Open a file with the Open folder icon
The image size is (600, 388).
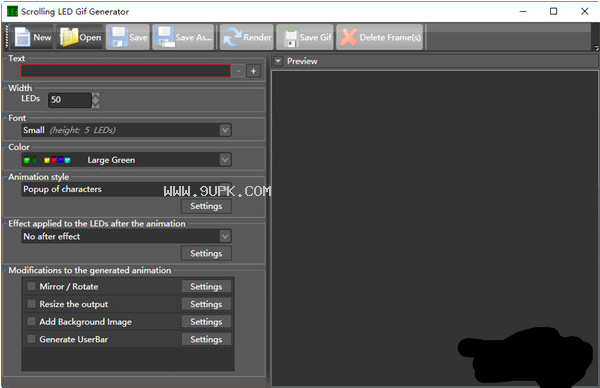coord(69,37)
